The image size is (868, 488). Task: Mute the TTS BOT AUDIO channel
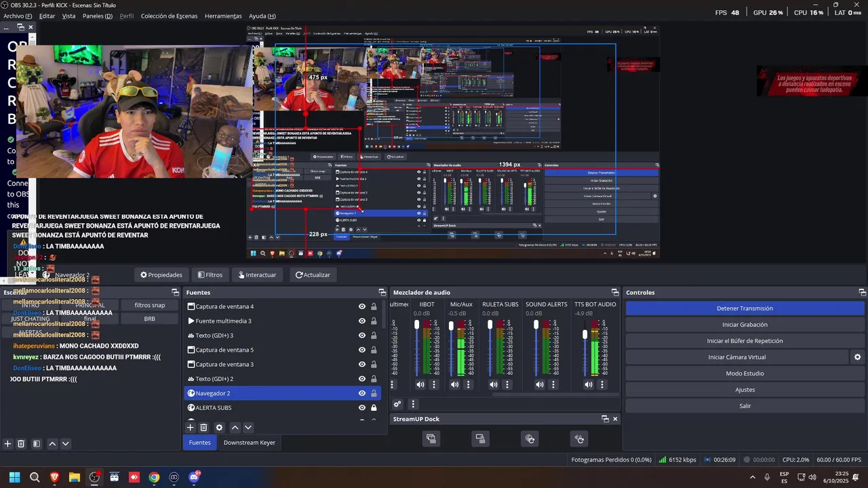[589, 384]
